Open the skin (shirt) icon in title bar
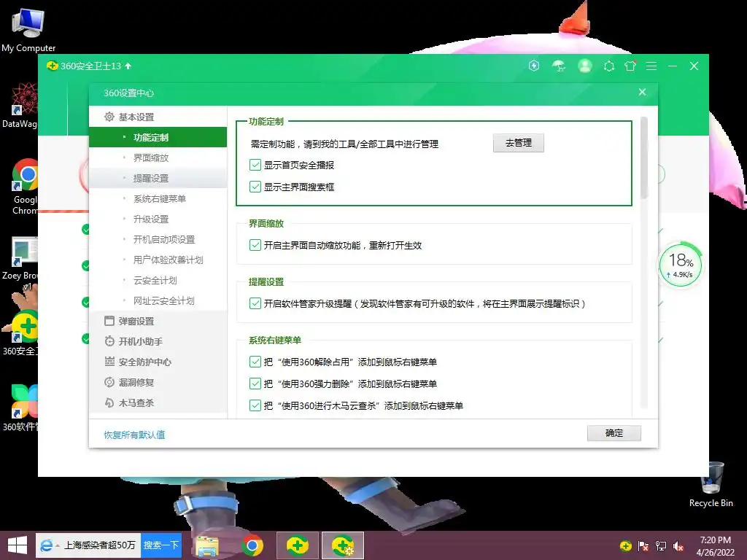The width and height of the screenshot is (747, 560). [x=630, y=66]
